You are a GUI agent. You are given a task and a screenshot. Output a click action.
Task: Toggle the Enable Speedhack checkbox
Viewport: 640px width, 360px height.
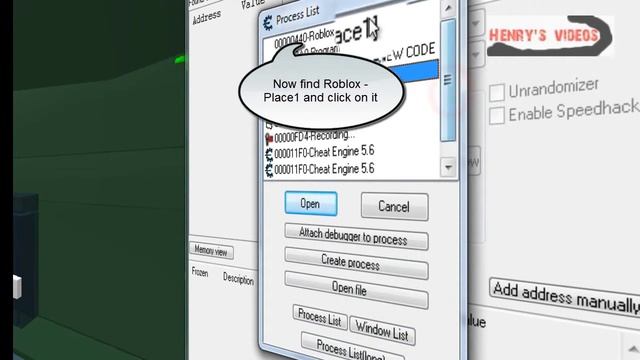pos(497,116)
